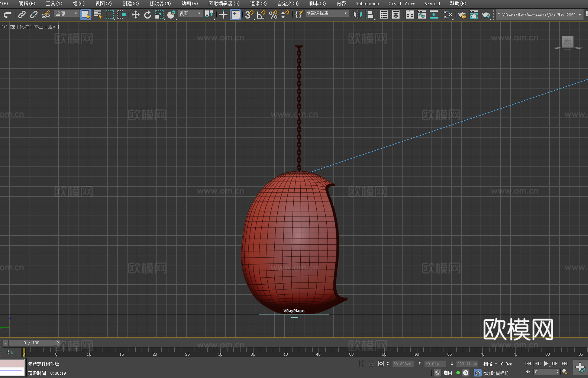Open selection filter dropdown 全部
This screenshot has height=378, width=588.
[x=67, y=13]
